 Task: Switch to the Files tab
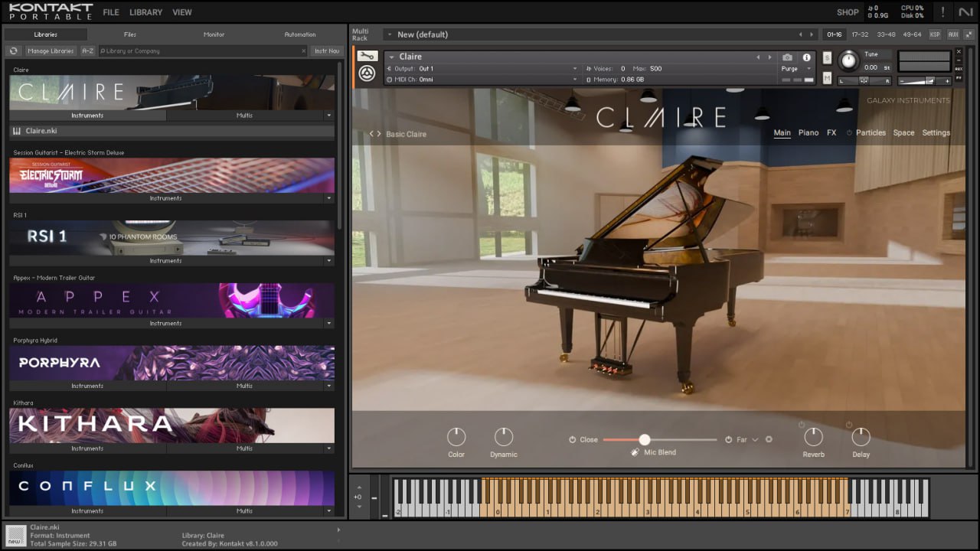click(x=130, y=34)
